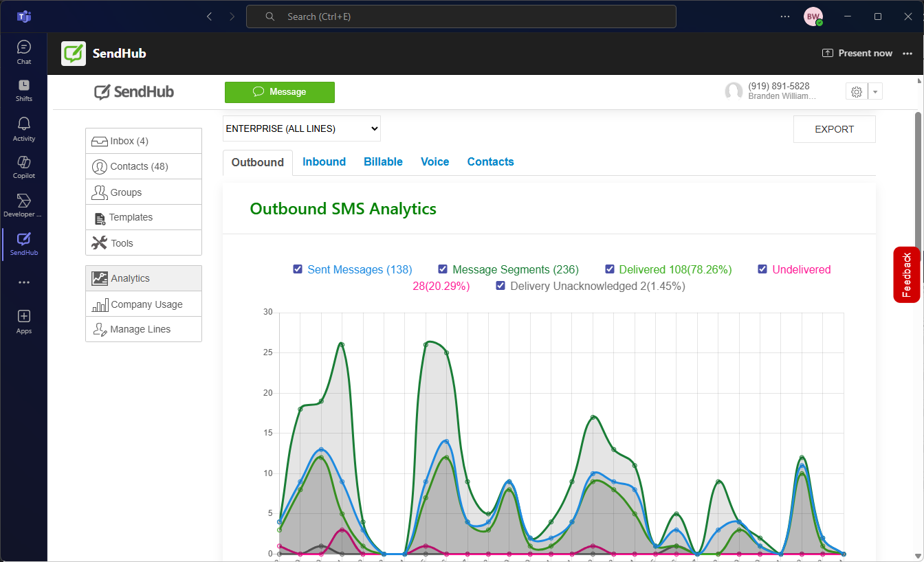
Task: Switch to the Billable tab
Action: coord(383,162)
